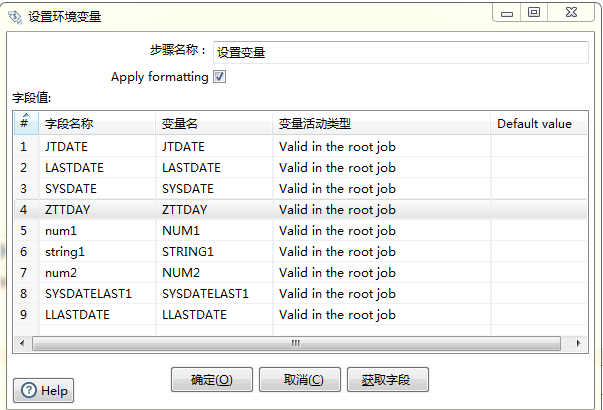Toggle the Apply formatting checkbox
Screen dimensions: 603x410
click(220, 77)
